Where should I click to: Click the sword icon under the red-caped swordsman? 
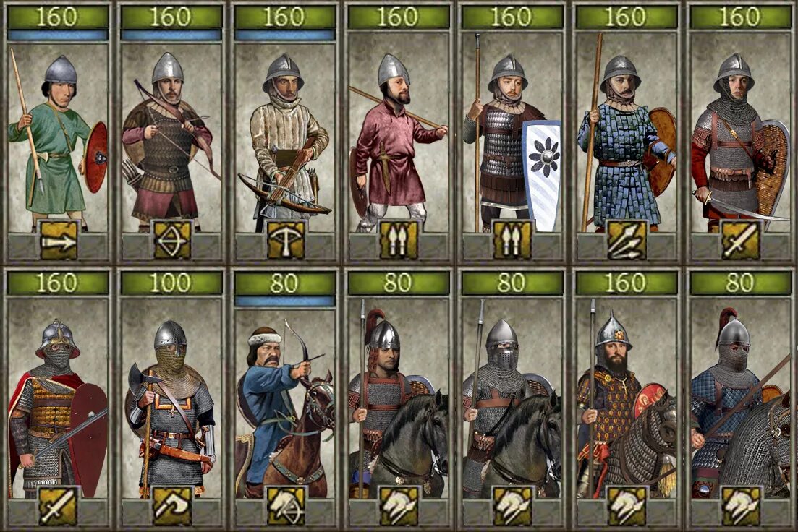coord(59,505)
